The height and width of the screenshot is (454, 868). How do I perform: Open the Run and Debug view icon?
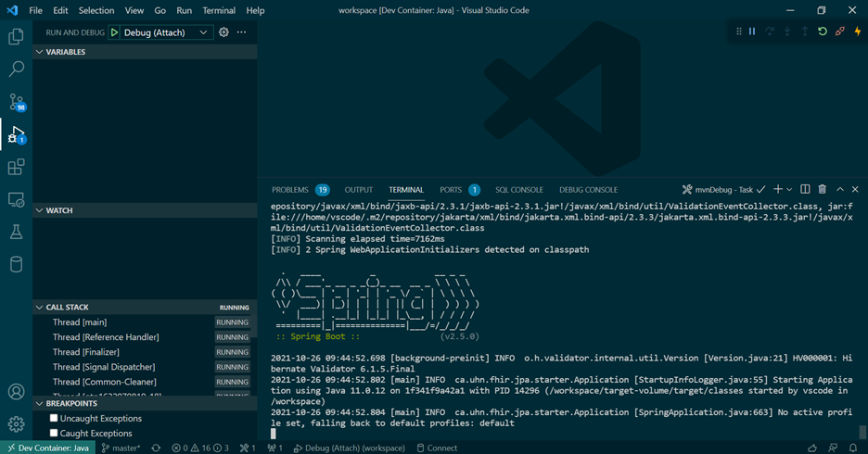16,134
